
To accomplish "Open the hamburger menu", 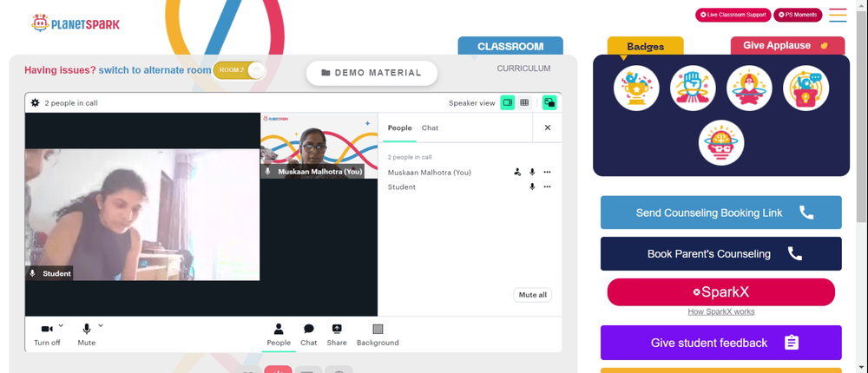I will click(x=838, y=15).
